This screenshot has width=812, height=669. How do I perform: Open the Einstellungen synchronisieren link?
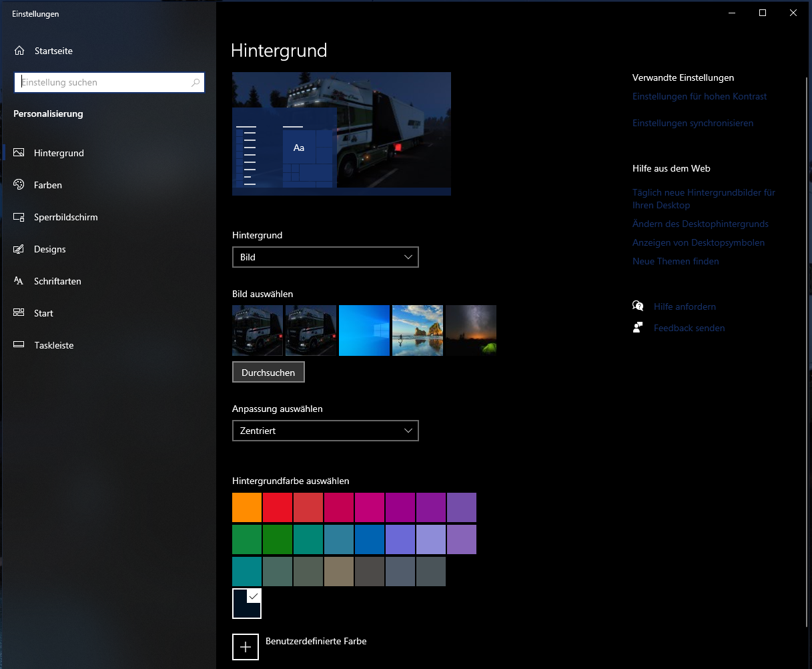click(693, 123)
